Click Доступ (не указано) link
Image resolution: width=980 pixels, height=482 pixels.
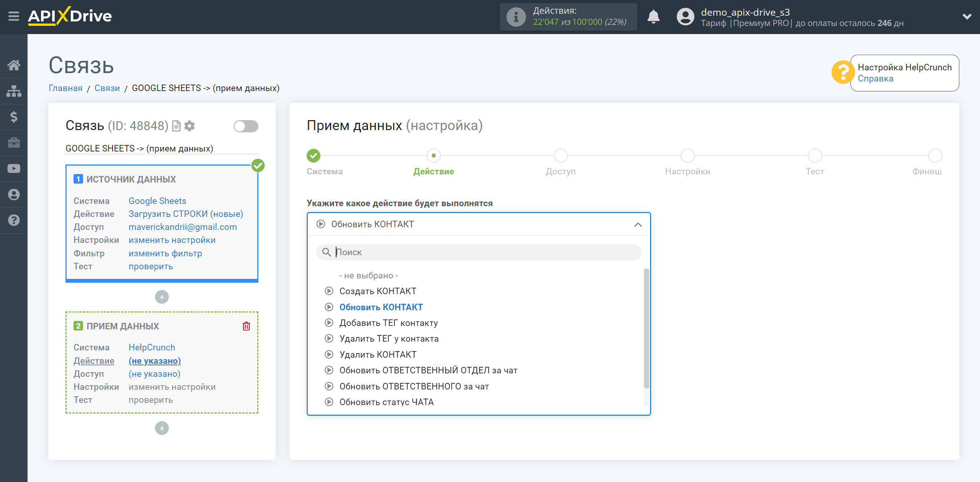(x=154, y=374)
